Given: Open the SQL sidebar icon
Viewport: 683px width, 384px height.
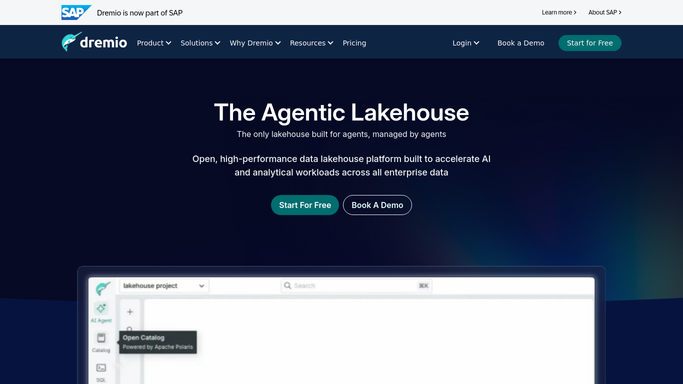Looking at the screenshot, I should click(x=101, y=373).
